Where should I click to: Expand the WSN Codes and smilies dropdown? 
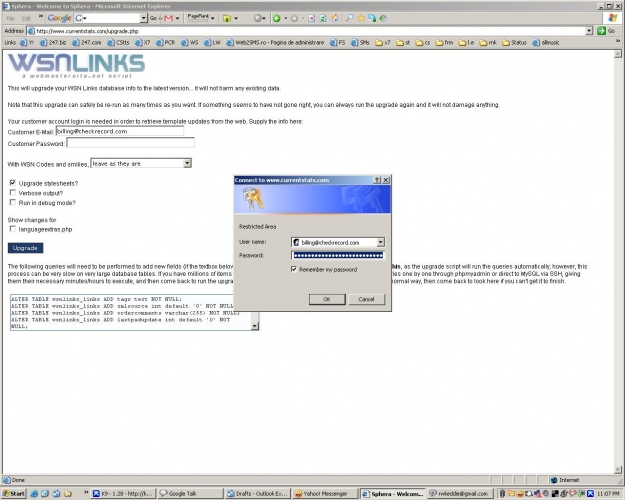click(x=187, y=163)
